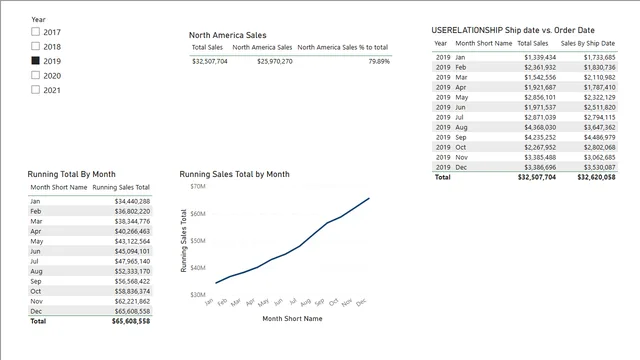Select the $32,620,058 ship date total
This screenshot has width=640, height=360.
tap(596, 177)
